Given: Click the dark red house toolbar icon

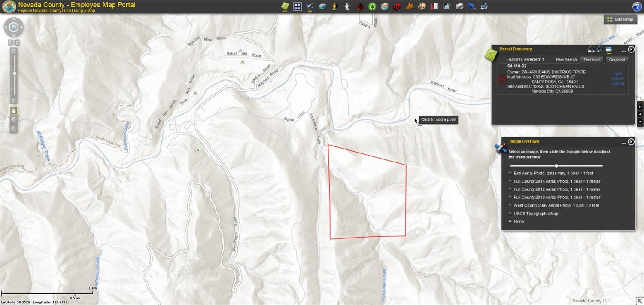Looking at the screenshot, I should click(x=360, y=6).
